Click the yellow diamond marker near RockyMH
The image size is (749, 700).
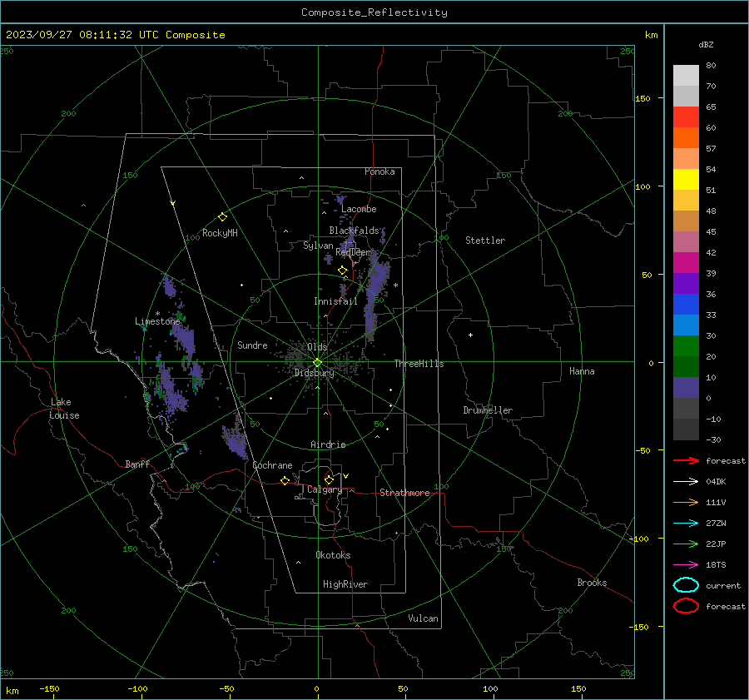point(222,217)
